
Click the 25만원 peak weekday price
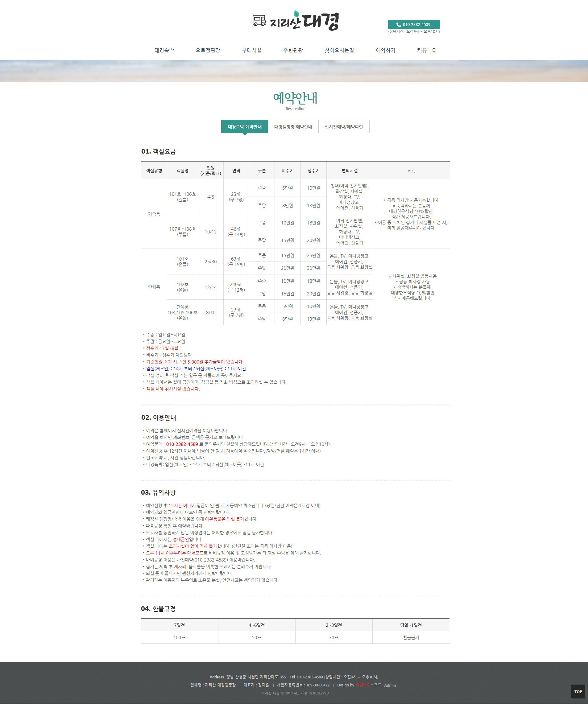pos(313,255)
